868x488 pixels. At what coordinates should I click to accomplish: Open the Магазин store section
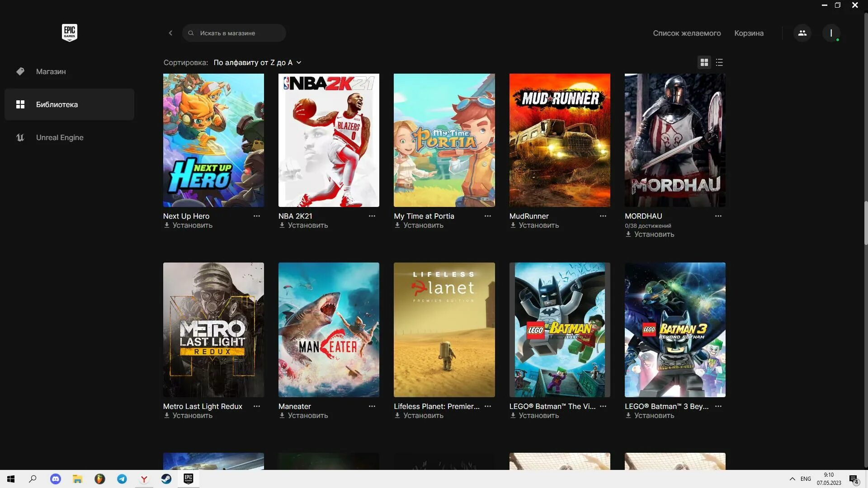(x=69, y=71)
